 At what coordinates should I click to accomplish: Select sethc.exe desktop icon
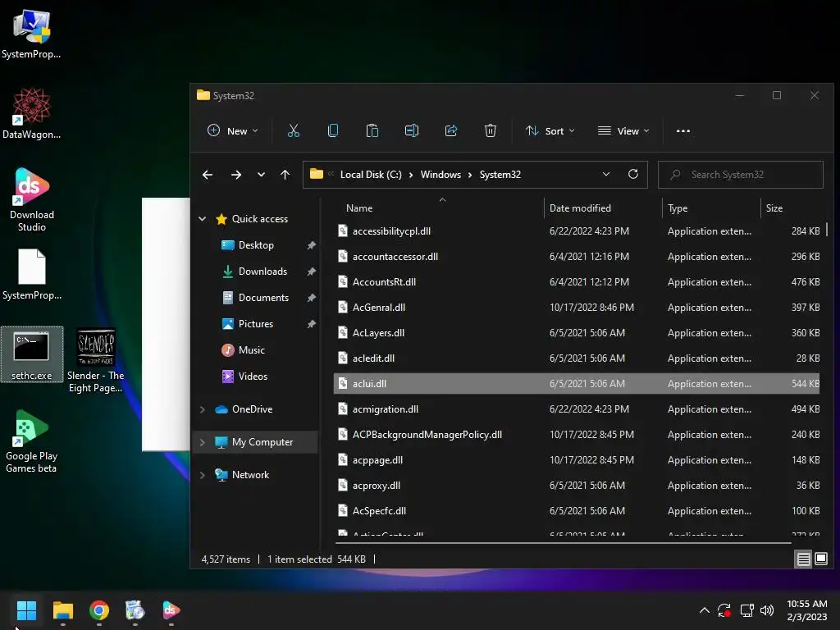pos(32,354)
